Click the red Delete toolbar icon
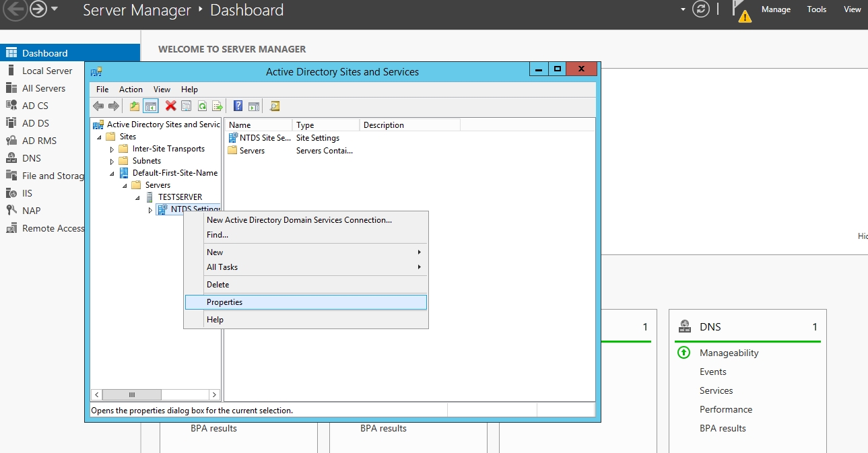868x453 pixels. pos(171,106)
